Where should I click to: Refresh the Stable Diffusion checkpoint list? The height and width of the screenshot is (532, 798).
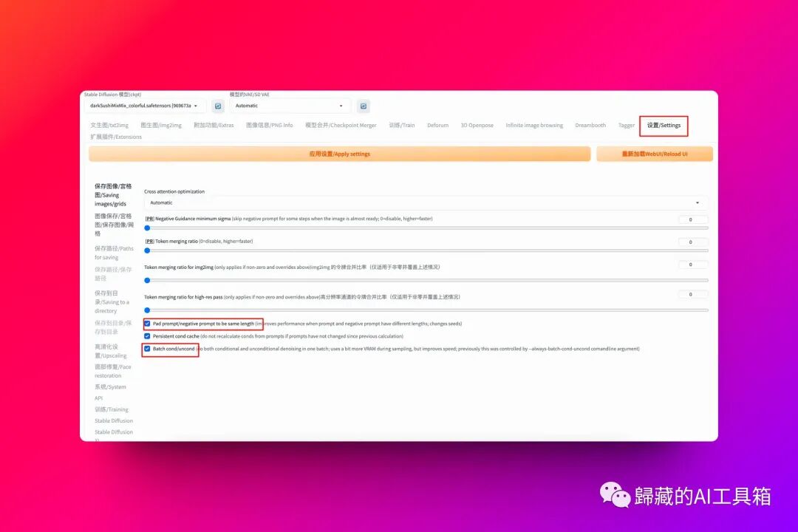(218, 106)
